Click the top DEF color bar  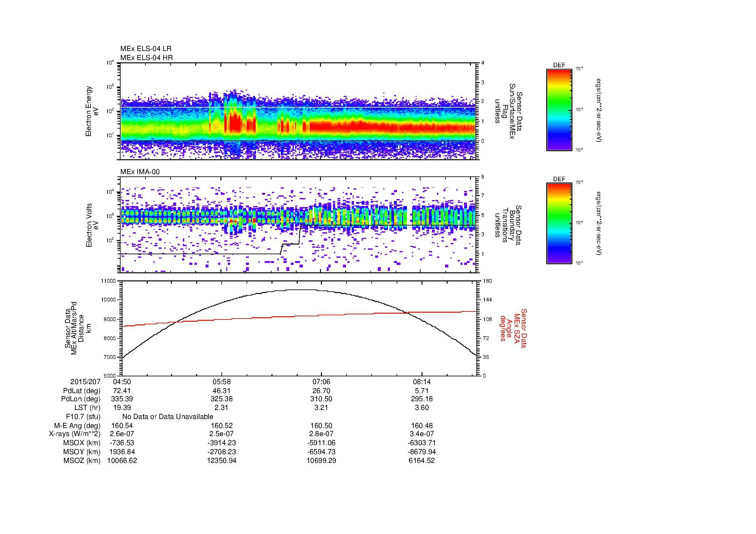pos(559,110)
